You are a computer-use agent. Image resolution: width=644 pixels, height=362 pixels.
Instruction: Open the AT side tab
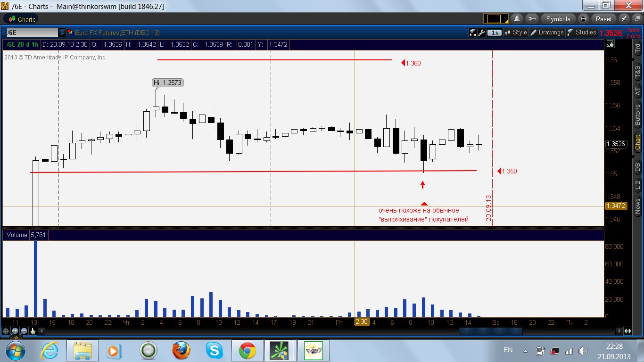click(637, 91)
